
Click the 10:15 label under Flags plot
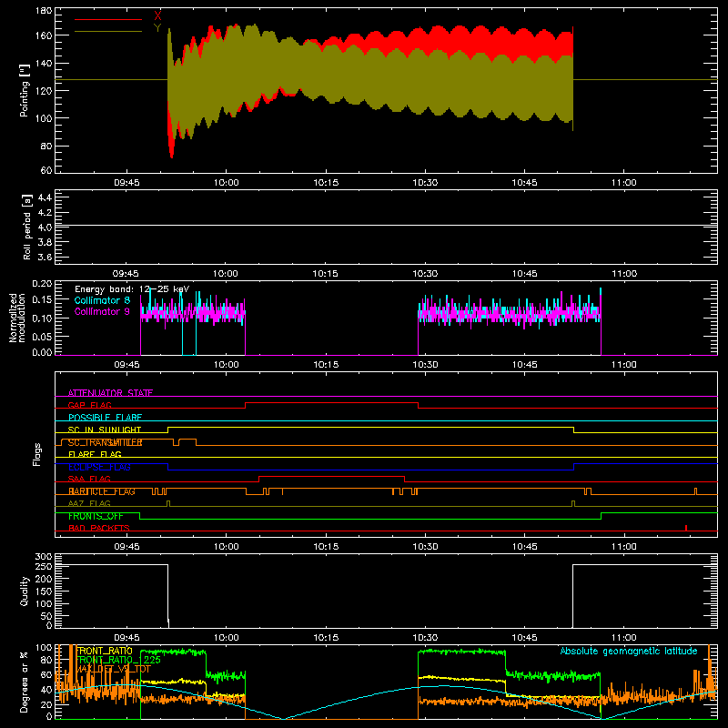[326, 547]
